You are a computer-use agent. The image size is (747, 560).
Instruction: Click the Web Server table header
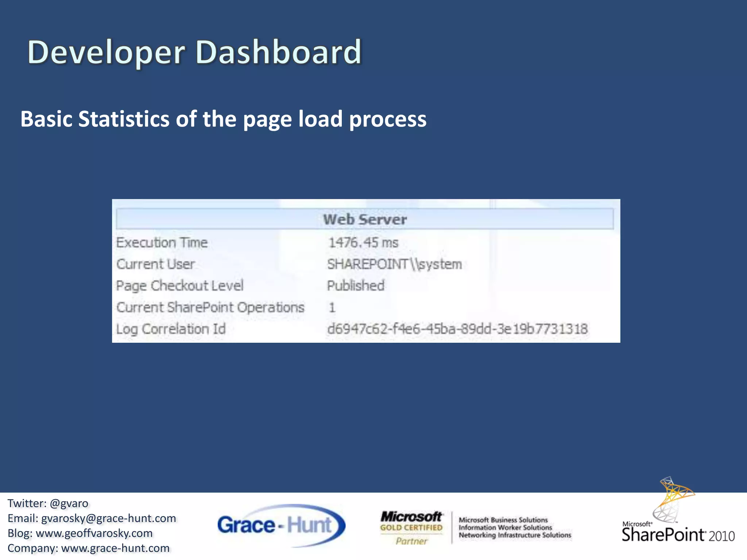tap(365, 219)
